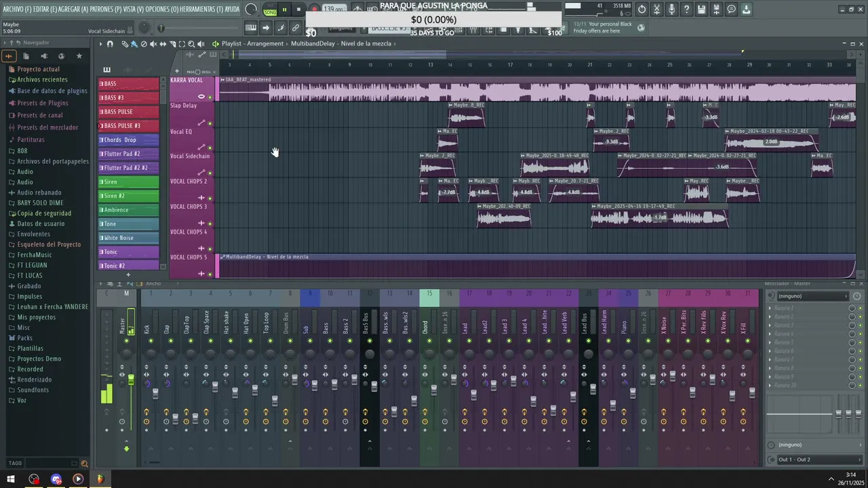Image resolution: width=868 pixels, height=488 pixels.
Task: Mute the Slap Delay track green dot
Action: click(x=210, y=123)
